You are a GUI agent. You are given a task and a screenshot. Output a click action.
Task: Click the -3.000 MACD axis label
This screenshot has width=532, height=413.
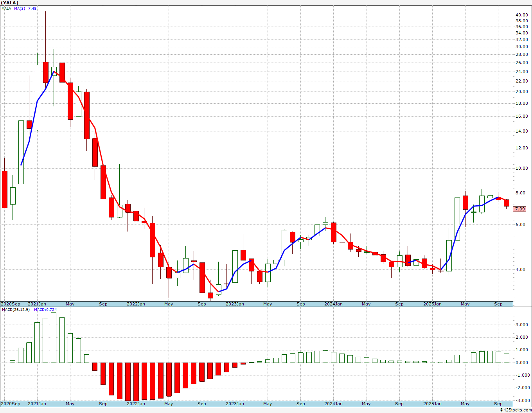(x=522, y=400)
